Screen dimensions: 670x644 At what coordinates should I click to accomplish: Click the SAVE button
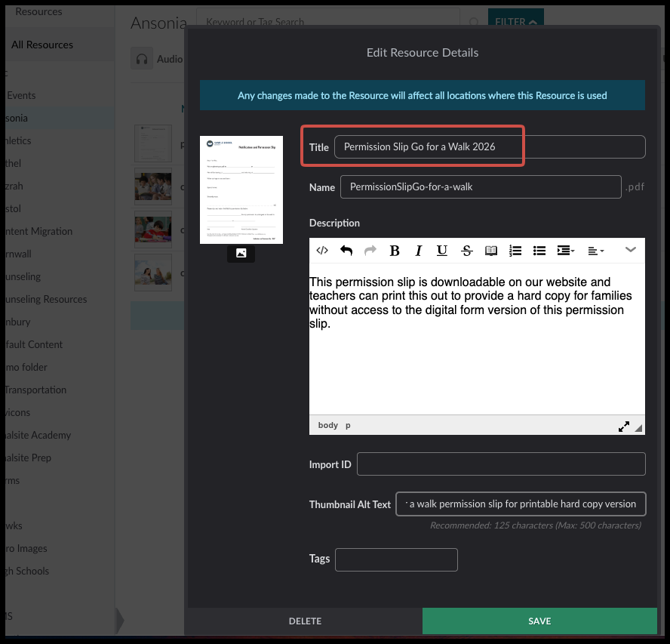(539, 621)
